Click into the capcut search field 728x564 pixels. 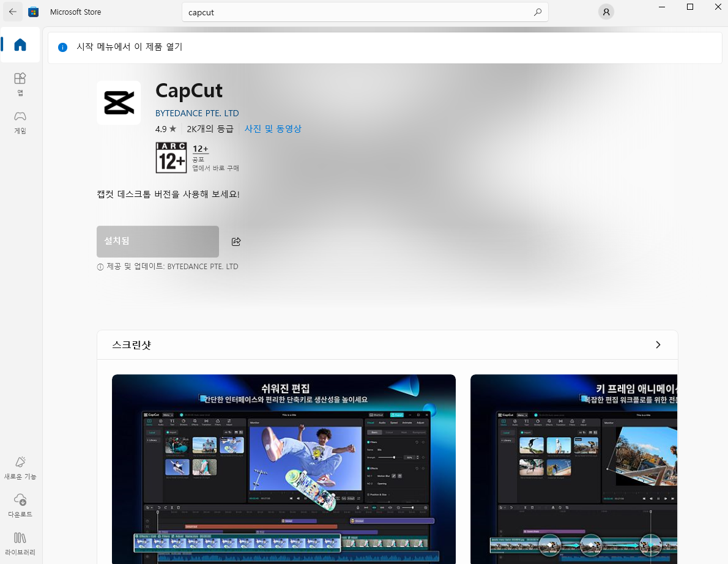pyautogui.click(x=365, y=12)
